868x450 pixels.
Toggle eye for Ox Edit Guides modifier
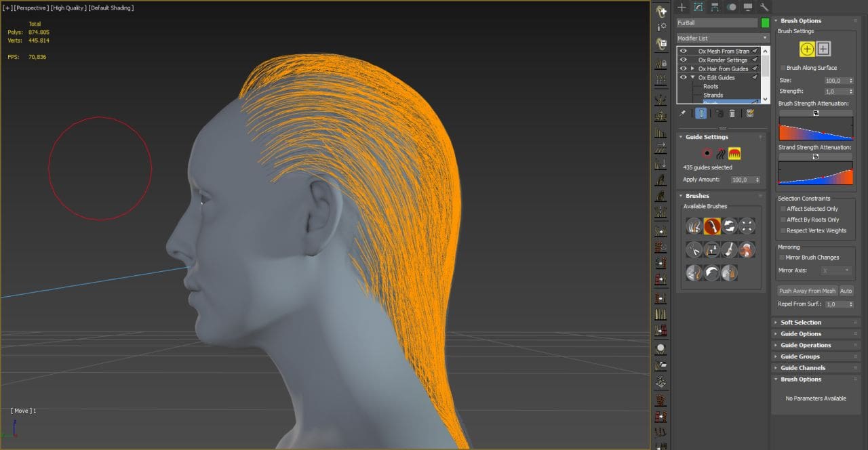pos(684,77)
